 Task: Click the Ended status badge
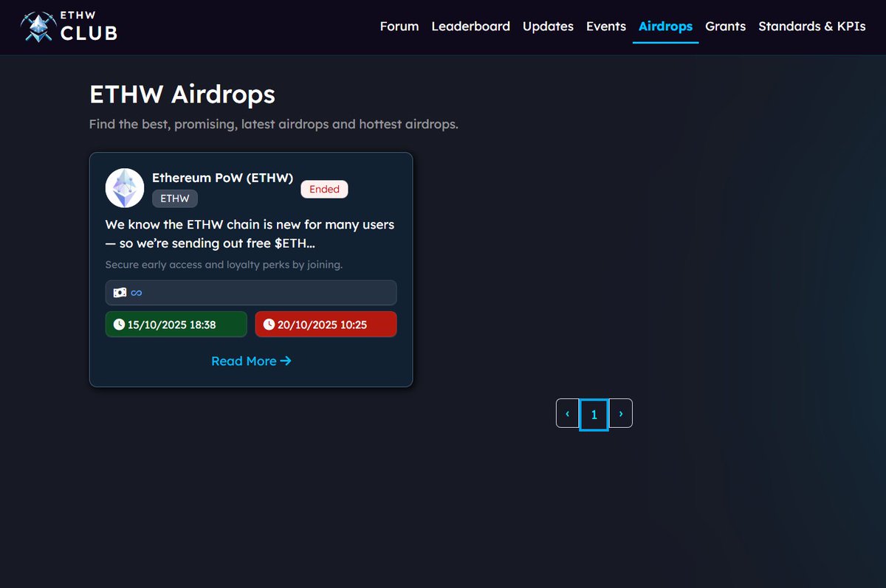[324, 189]
